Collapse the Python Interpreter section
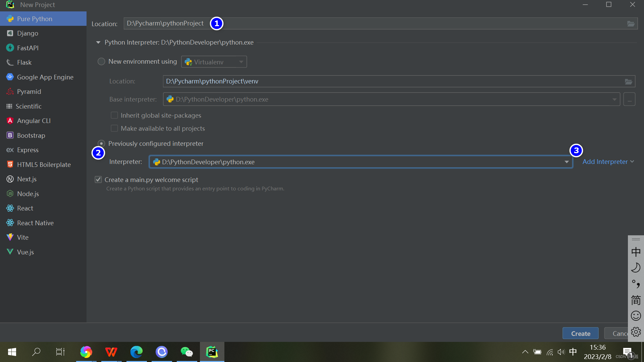This screenshot has height=362, width=644. (x=98, y=42)
